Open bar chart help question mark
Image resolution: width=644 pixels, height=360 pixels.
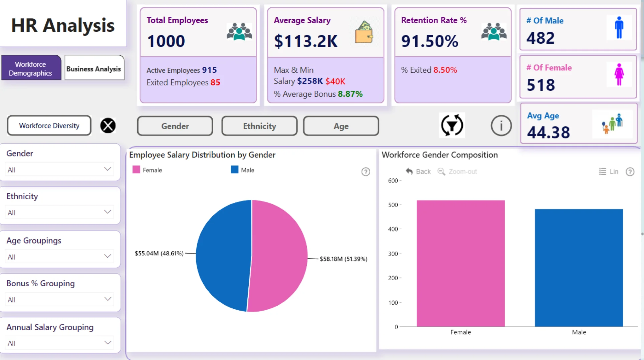[x=630, y=171]
